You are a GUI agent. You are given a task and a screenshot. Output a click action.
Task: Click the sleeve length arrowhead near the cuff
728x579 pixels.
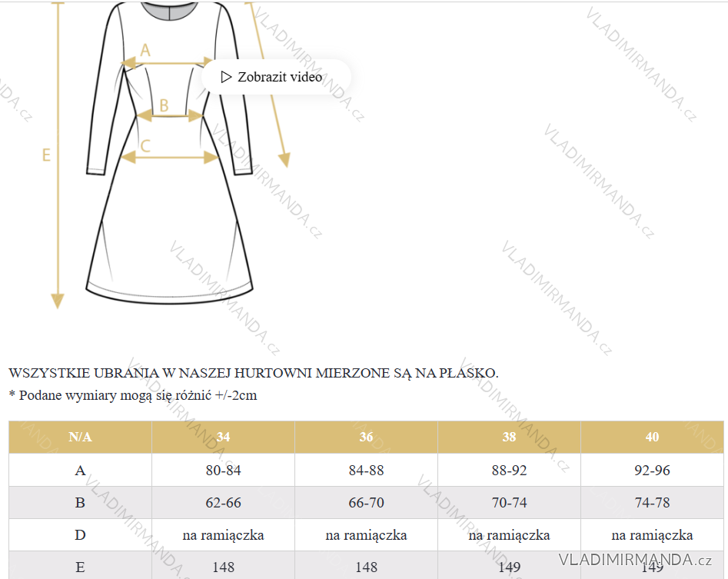click(x=284, y=159)
